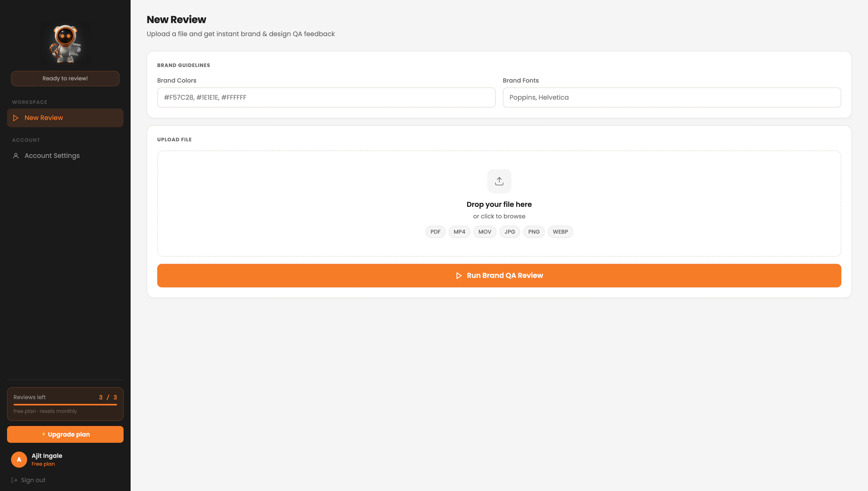
Task: Select the PNG format chip
Action: 534,232
